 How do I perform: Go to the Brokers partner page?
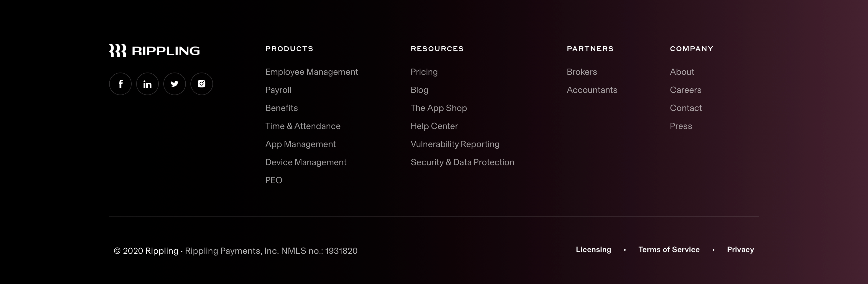coord(581,72)
